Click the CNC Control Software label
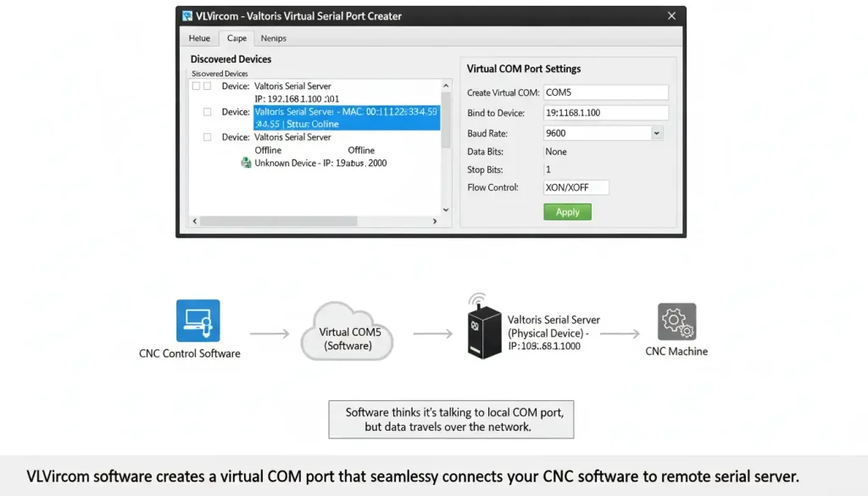 click(189, 354)
